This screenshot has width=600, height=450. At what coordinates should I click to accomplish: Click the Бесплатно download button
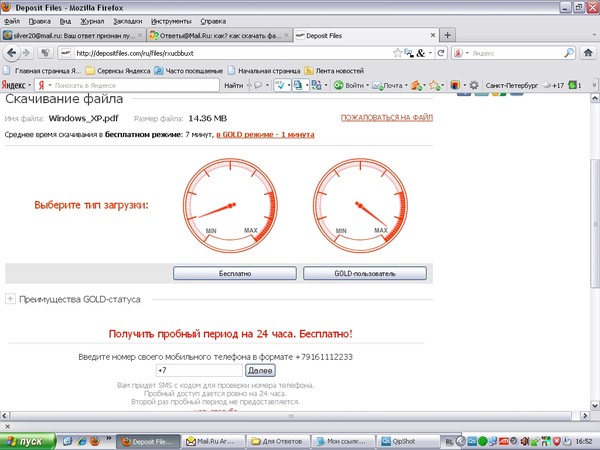pyautogui.click(x=235, y=273)
